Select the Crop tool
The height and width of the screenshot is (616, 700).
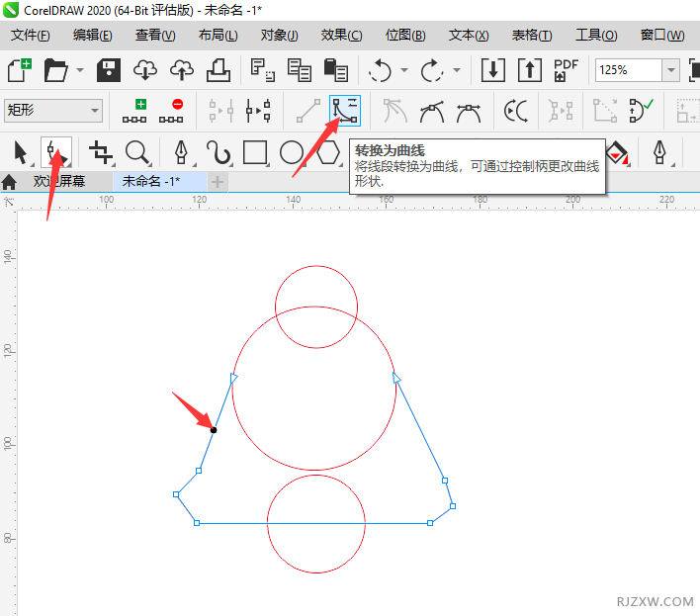pos(101,152)
